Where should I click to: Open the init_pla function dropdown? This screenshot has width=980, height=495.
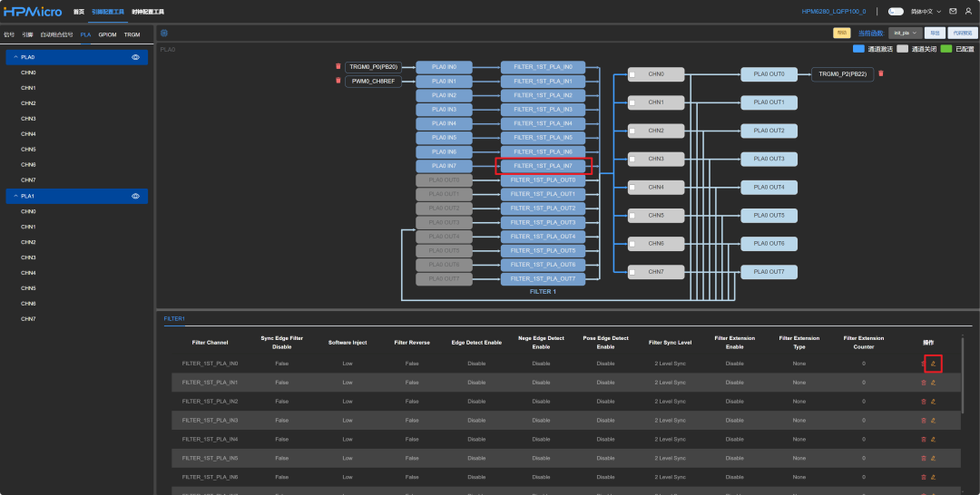point(904,33)
